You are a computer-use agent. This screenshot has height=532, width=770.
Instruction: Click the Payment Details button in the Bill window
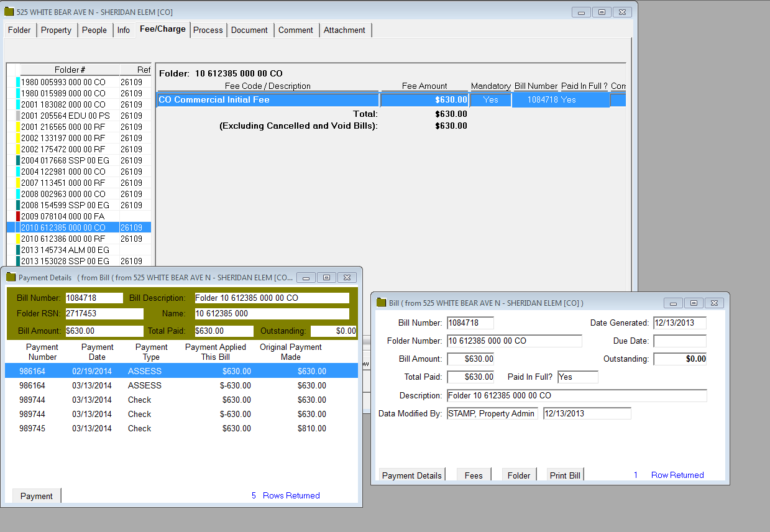pyautogui.click(x=411, y=475)
